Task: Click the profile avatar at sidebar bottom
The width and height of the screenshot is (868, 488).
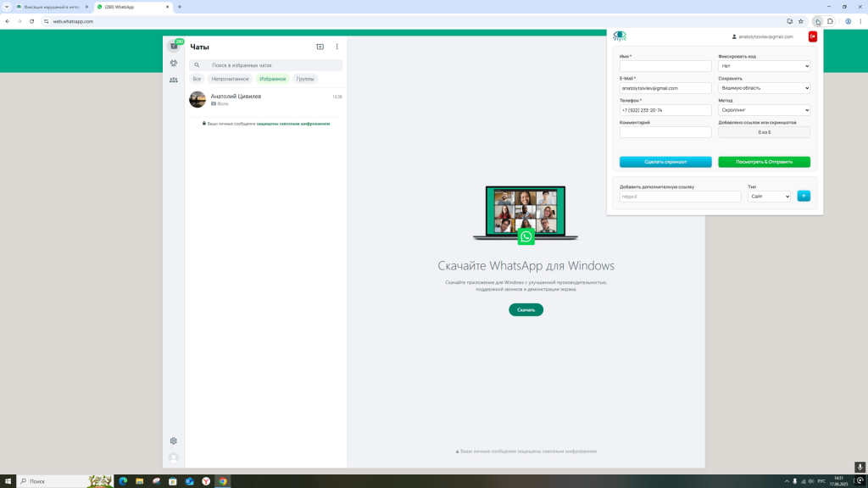Action: pyautogui.click(x=174, y=457)
